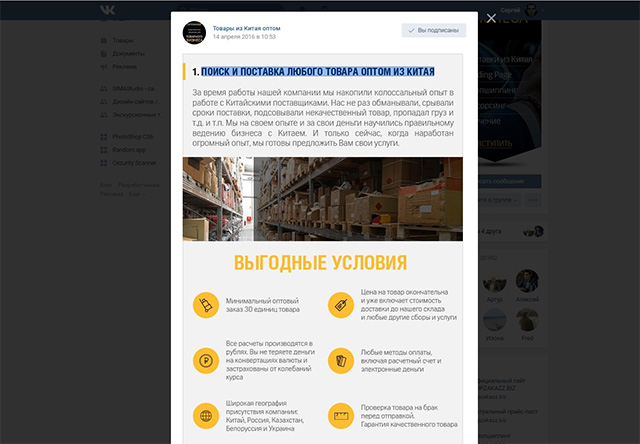
Task: Open member Илона's avatar
Action: tap(494, 320)
